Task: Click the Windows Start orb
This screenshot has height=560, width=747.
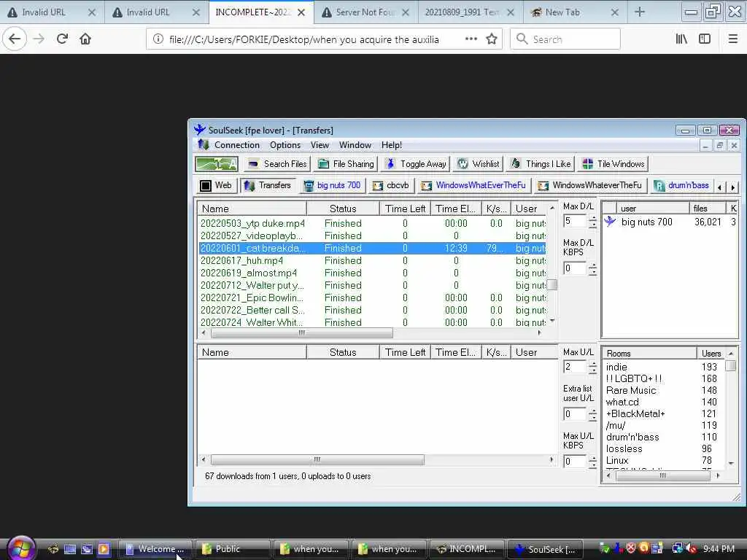Action: (x=21, y=548)
